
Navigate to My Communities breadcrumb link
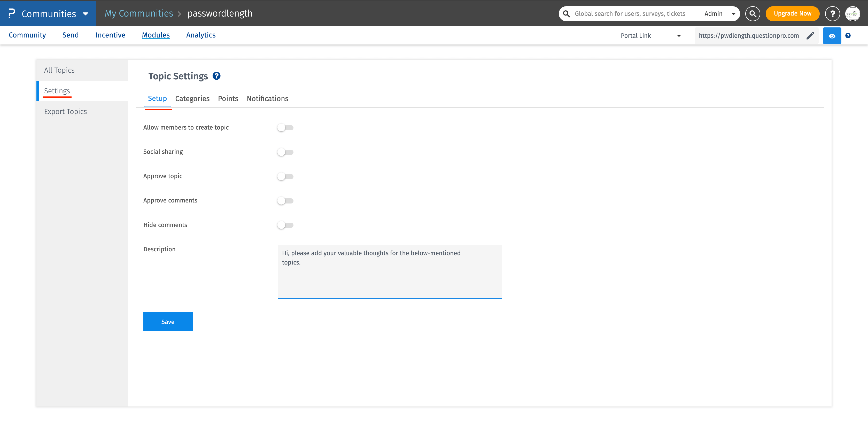pos(138,13)
